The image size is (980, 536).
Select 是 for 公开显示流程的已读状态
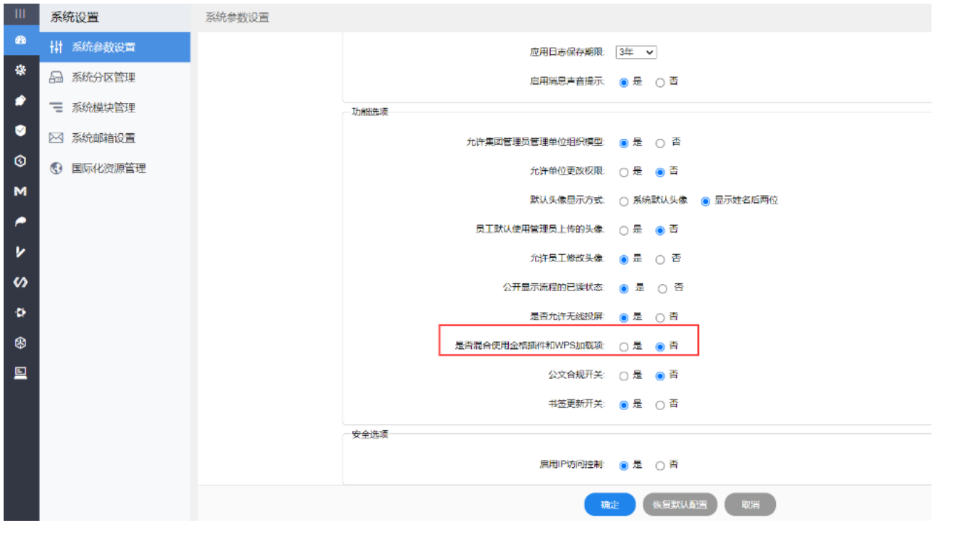click(624, 288)
